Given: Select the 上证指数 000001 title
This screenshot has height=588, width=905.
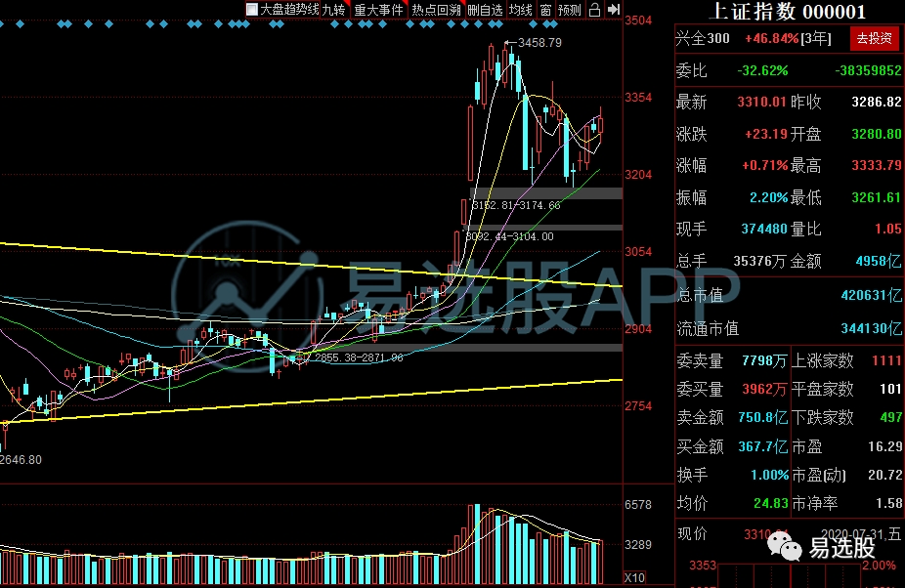Looking at the screenshot, I should [x=788, y=12].
